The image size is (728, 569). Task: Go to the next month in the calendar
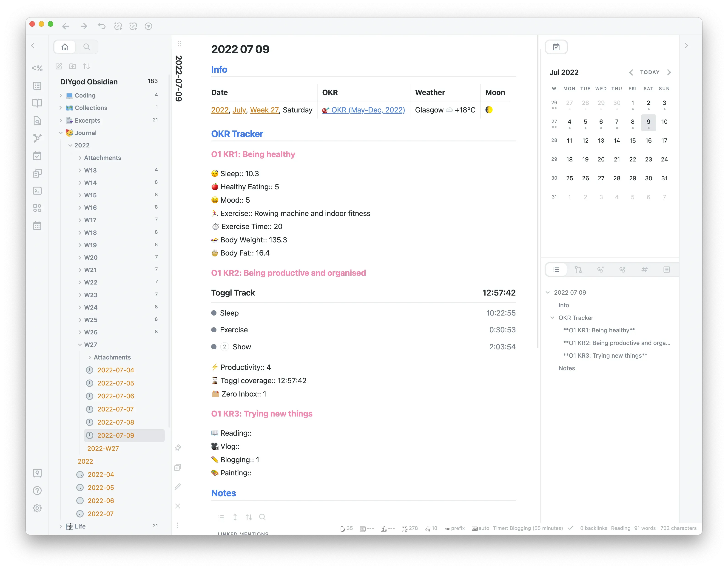[669, 72]
